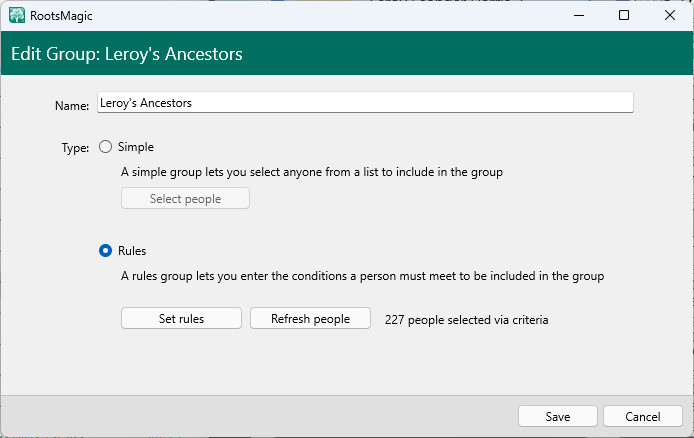This screenshot has width=694, height=438.
Task: Click the RootsMagic app icon in title bar
Action: [17, 15]
